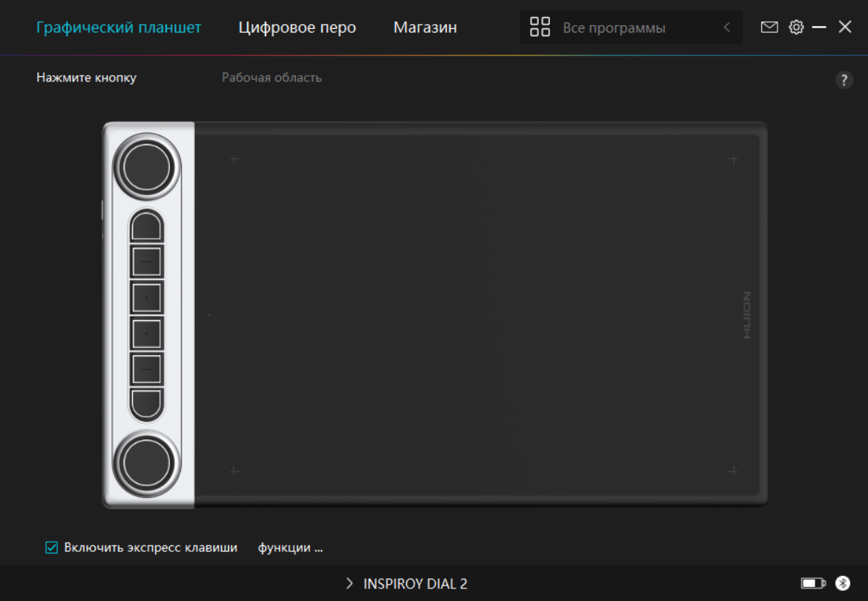Select the first rounded-top express key
This screenshot has width=868, height=601.
click(x=147, y=225)
